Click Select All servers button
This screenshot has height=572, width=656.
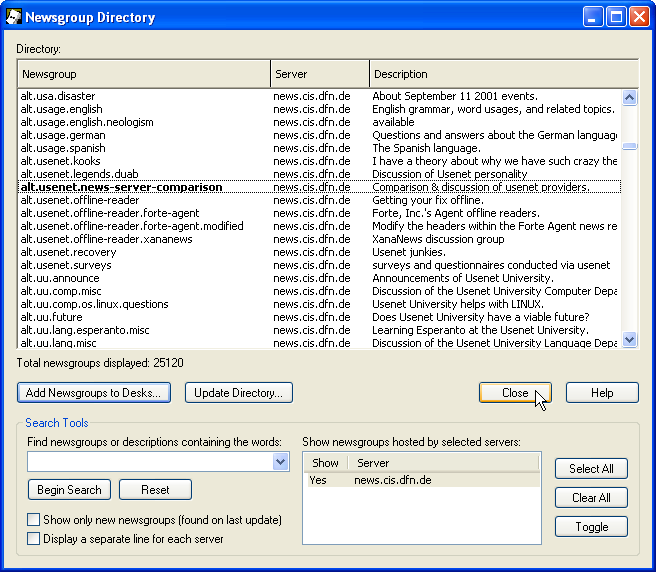point(591,468)
